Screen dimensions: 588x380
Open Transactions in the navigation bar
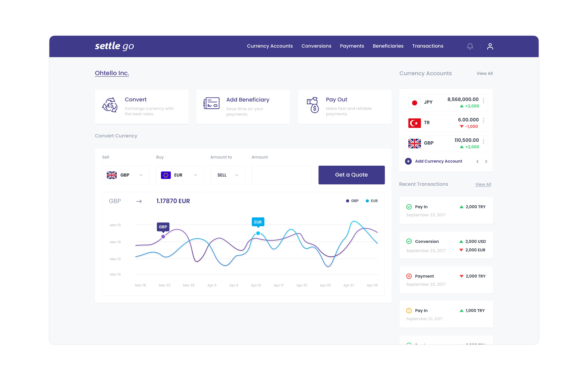(428, 46)
